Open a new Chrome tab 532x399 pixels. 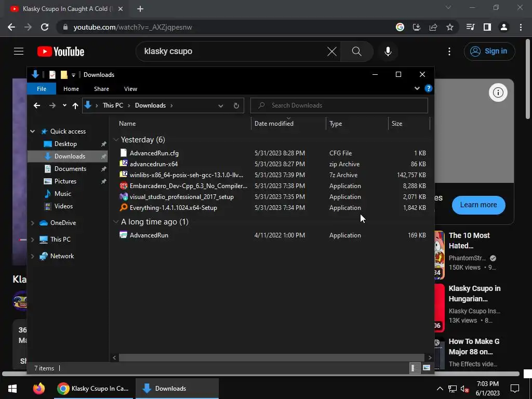tap(140, 9)
